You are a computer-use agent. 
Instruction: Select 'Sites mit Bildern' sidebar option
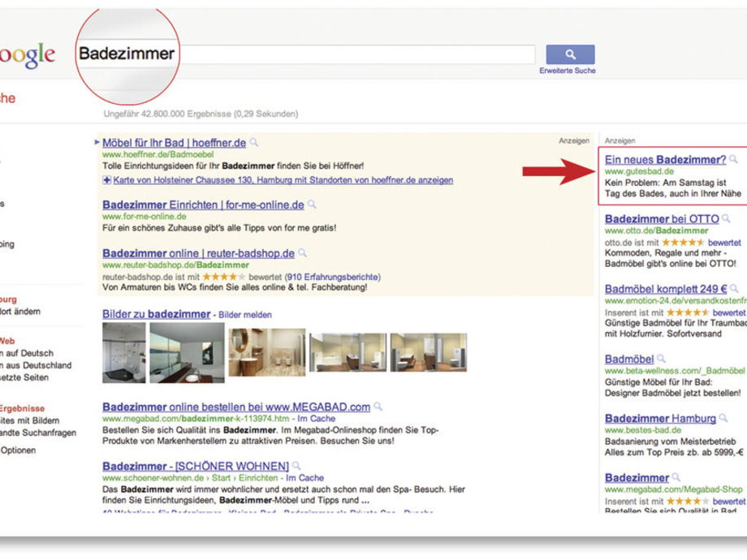click(x=29, y=420)
